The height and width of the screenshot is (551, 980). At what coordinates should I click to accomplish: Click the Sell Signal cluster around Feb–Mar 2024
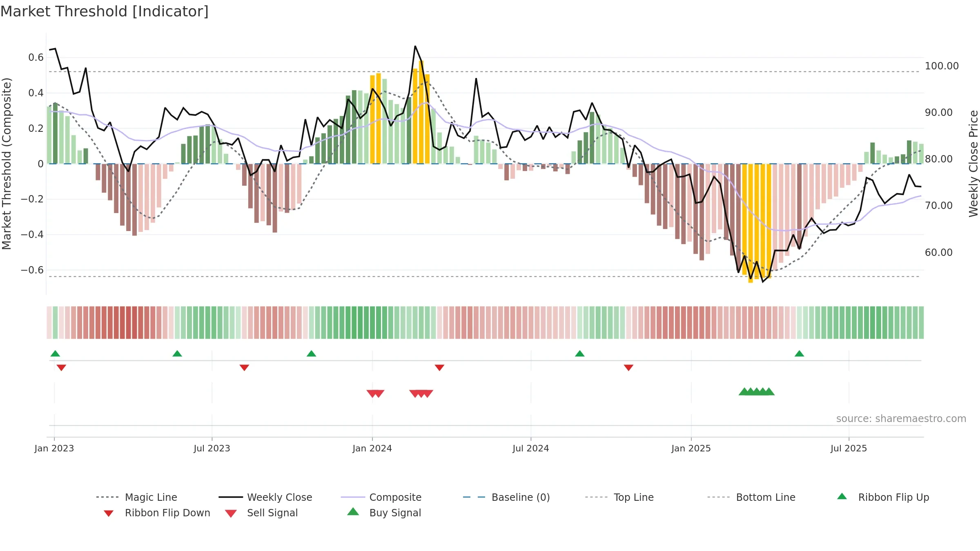[421, 393]
